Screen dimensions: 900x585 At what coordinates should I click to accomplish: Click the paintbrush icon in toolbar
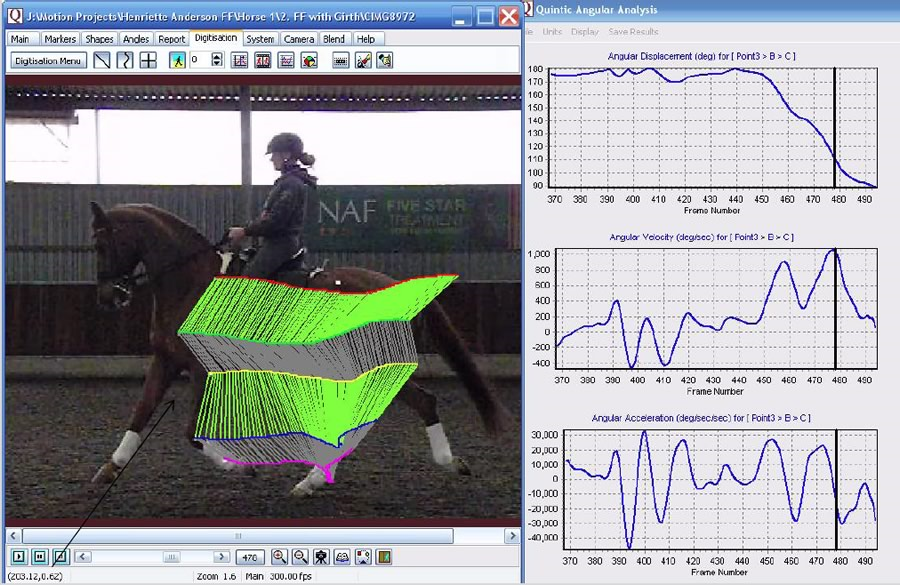(362, 61)
